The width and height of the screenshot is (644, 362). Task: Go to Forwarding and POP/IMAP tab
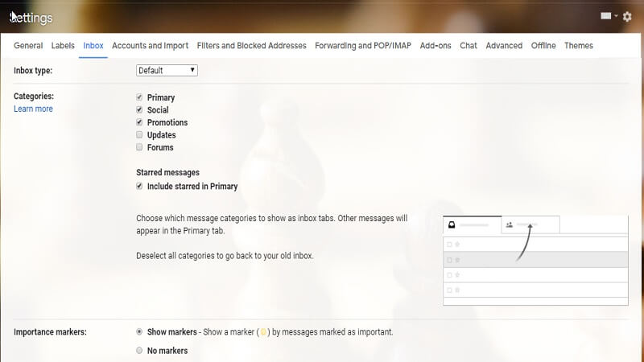tap(363, 46)
